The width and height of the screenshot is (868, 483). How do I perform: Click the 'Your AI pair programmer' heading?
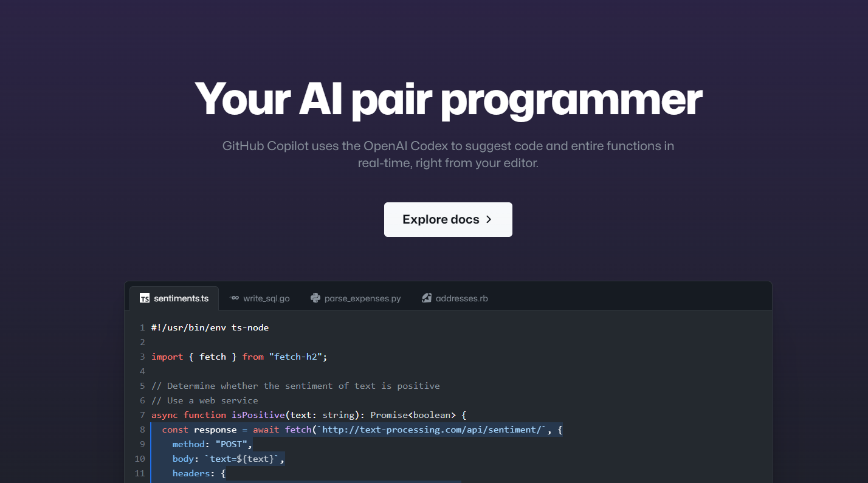[x=448, y=98]
